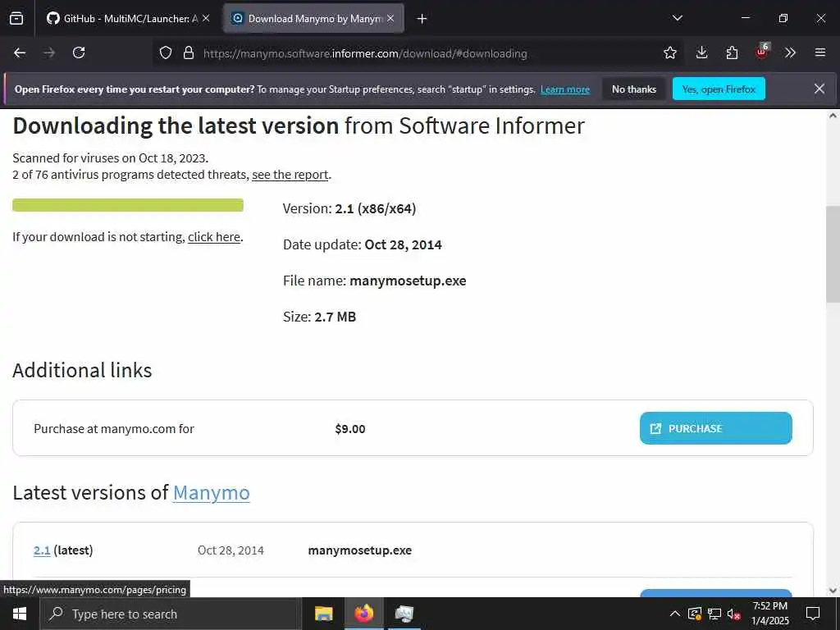
Task: View site security padlock info
Action: 189,53
